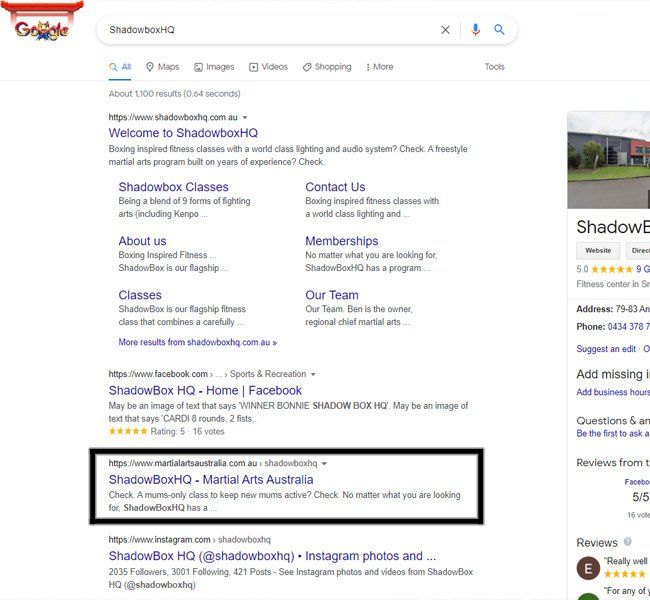Open ShadowBox HQ - Home | Facebook result
650x600 pixels.
[205, 391]
